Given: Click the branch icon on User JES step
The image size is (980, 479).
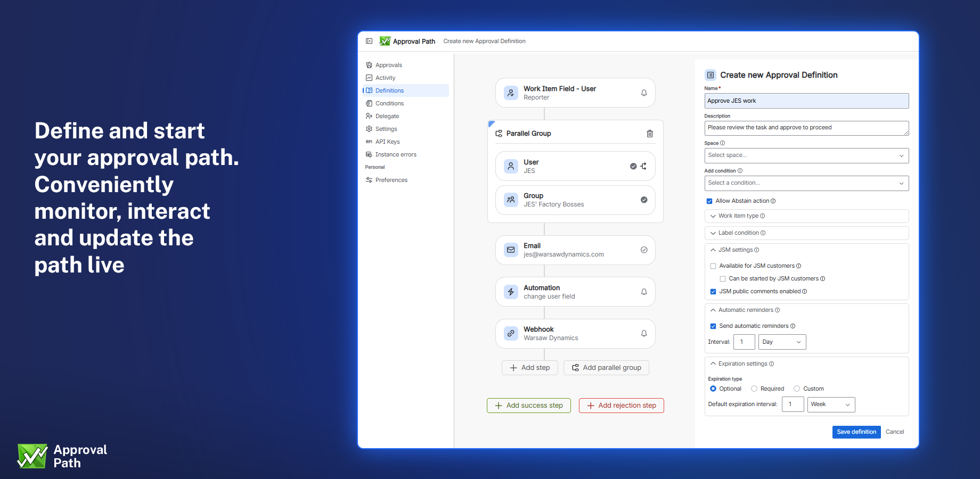Looking at the screenshot, I should (x=643, y=166).
